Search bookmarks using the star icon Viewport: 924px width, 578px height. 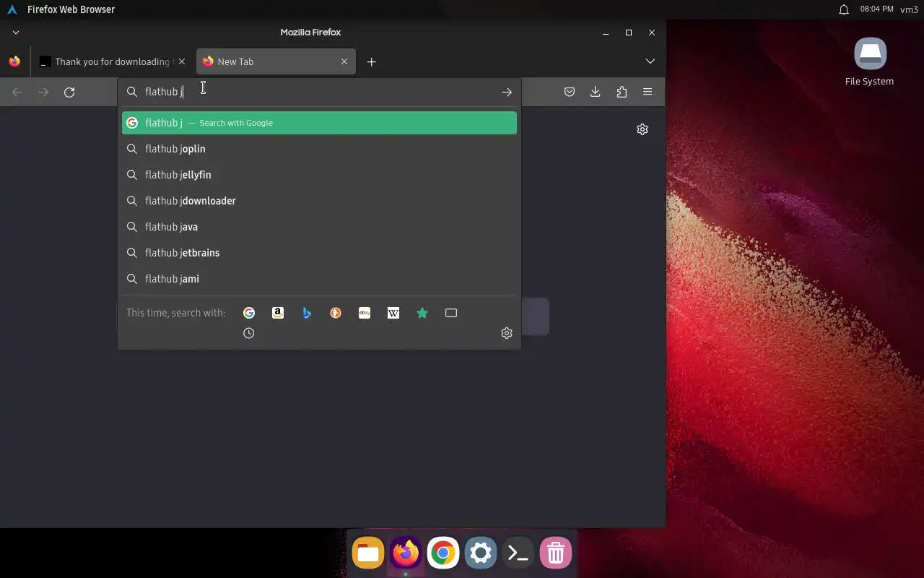coord(422,313)
